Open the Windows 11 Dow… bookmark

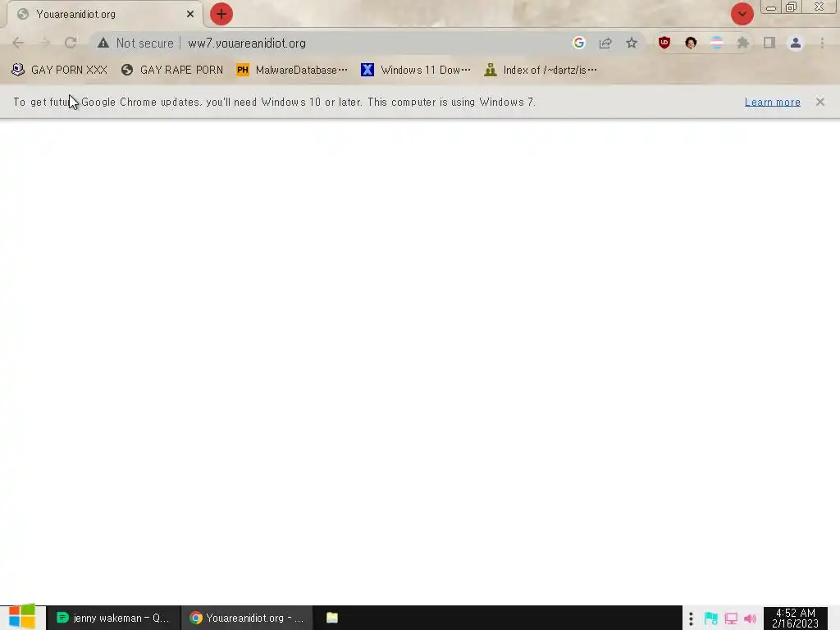click(x=416, y=70)
